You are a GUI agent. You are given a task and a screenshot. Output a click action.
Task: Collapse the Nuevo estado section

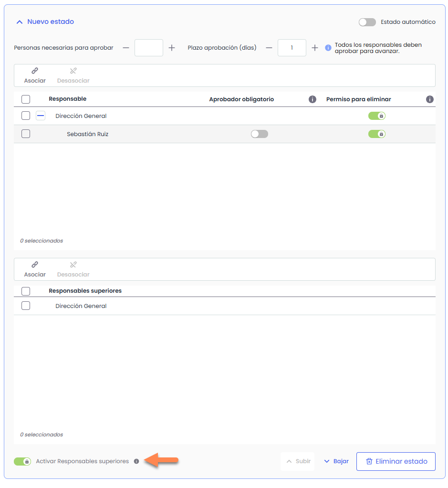click(20, 22)
